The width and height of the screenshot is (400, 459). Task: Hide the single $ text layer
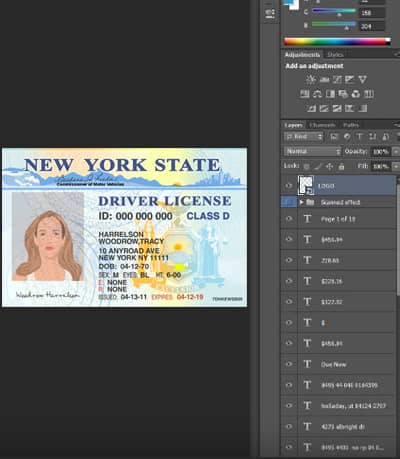tap(289, 323)
